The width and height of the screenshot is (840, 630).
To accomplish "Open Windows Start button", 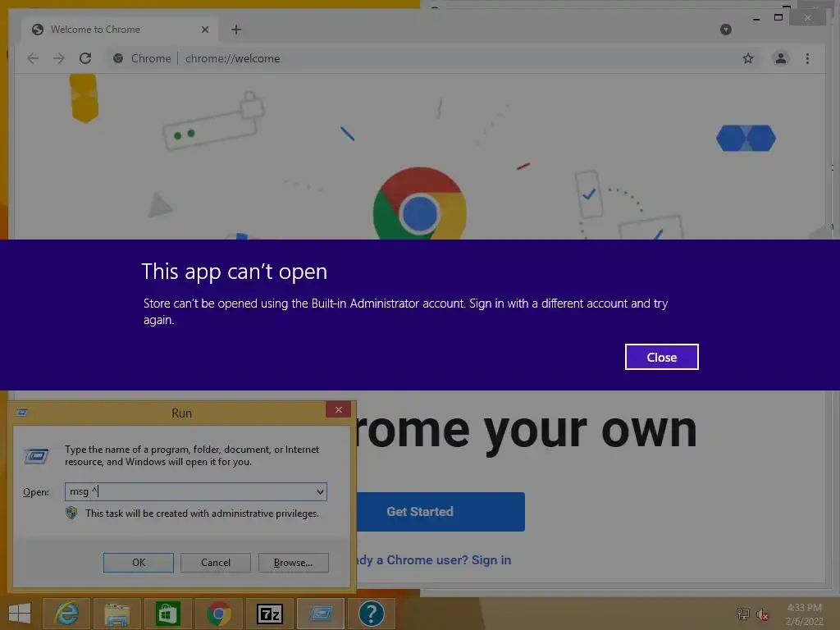I will [20, 614].
